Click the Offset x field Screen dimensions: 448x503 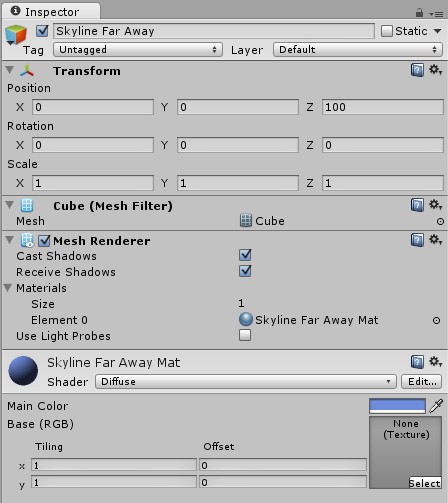(283, 465)
